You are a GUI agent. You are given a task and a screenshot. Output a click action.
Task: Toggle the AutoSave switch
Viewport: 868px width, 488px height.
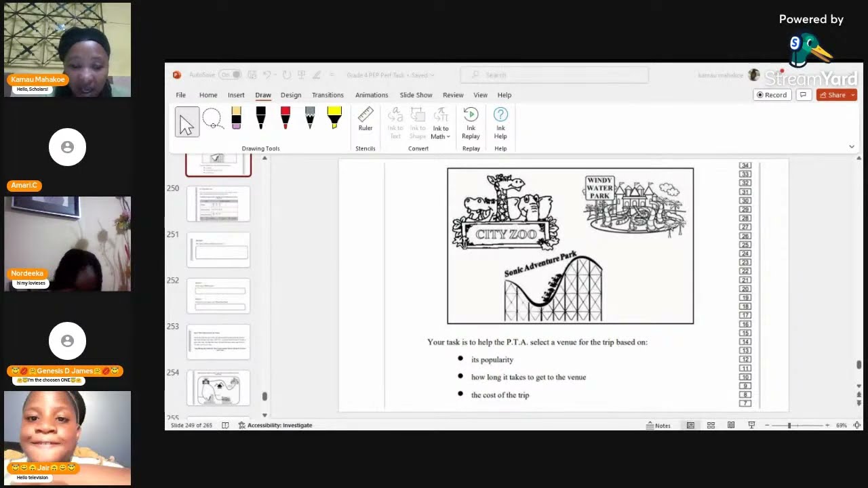click(x=230, y=75)
